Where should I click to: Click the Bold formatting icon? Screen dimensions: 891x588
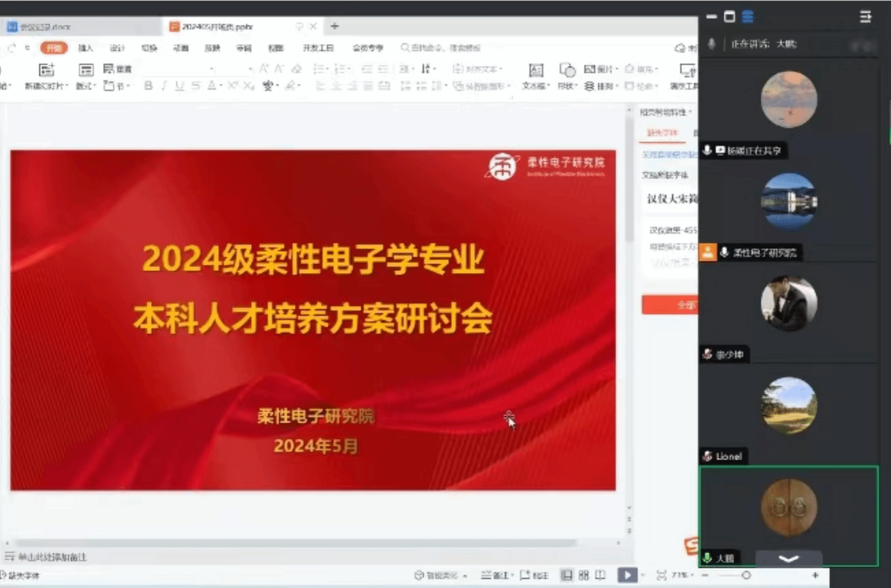tap(148, 86)
